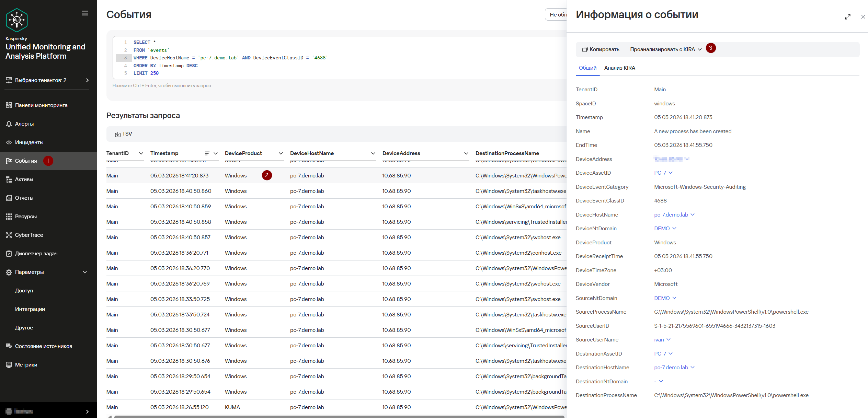Expand the DeviceAssetID PC-7 value menu
868x418 pixels.
(671, 173)
